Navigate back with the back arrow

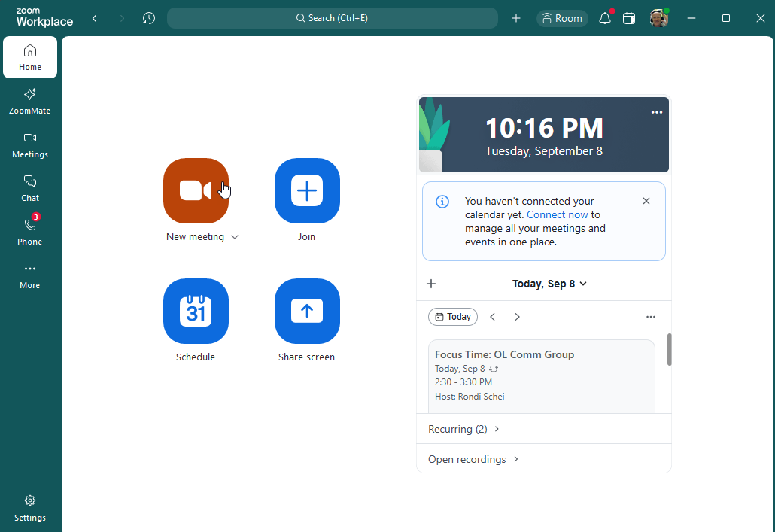coord(94,18)
